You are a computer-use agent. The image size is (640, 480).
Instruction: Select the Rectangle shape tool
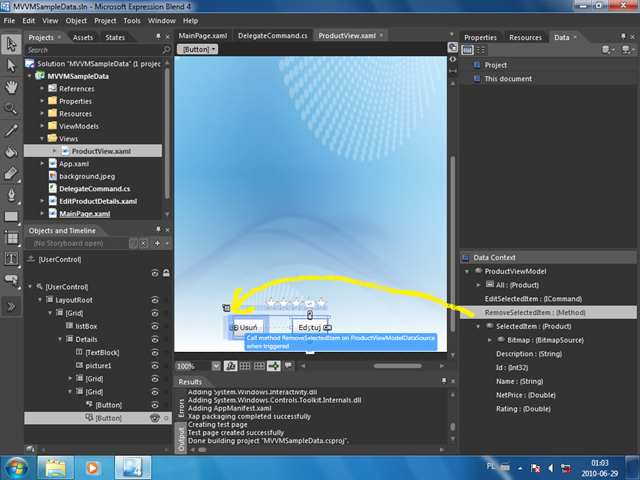click(x=11, y=216)
